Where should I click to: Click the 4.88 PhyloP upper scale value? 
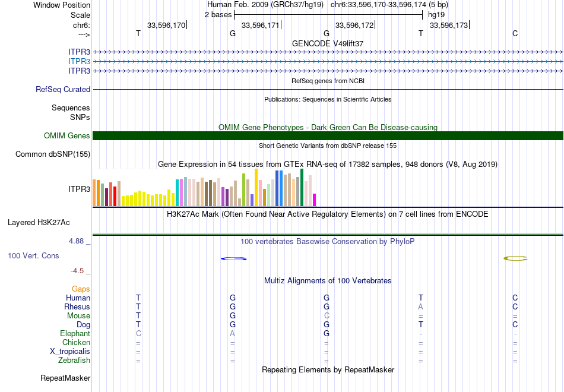coord(76,241)
